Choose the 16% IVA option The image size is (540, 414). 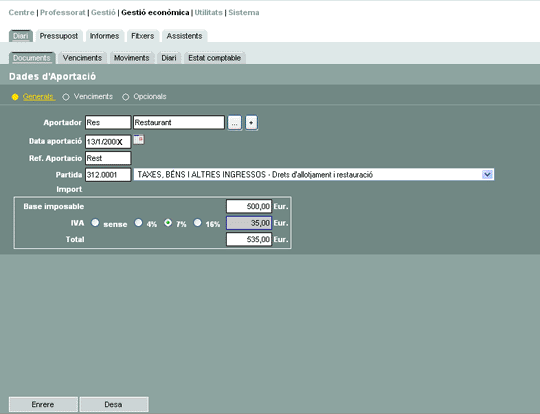(197, 223)
